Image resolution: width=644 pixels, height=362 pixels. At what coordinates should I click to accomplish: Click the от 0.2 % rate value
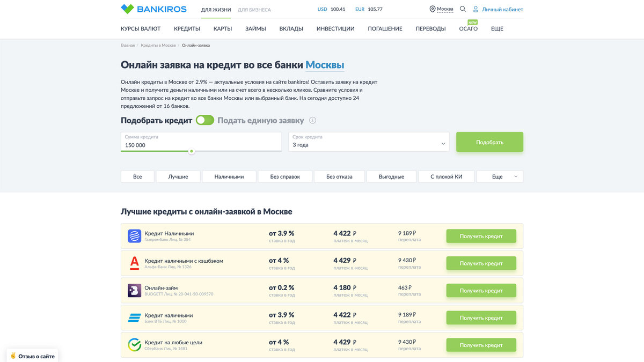click(x=282, y=288)
